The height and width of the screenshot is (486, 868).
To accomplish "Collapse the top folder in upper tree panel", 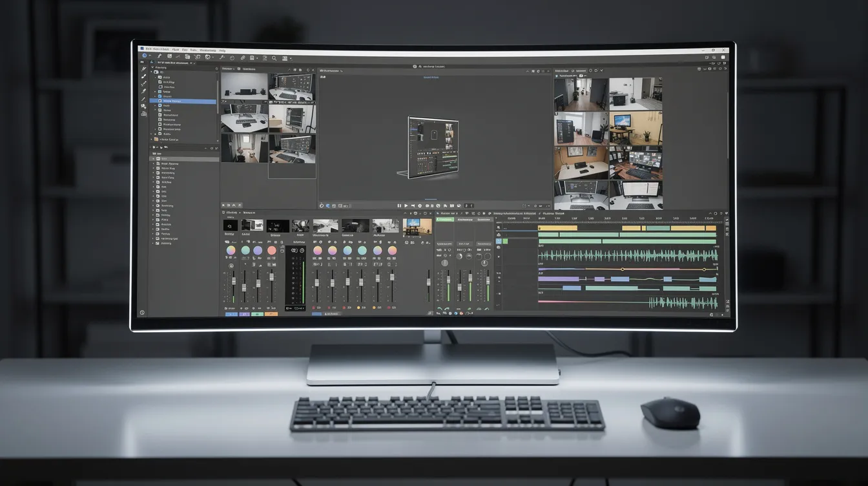I will pyautogui.click(x=152, y=67).
